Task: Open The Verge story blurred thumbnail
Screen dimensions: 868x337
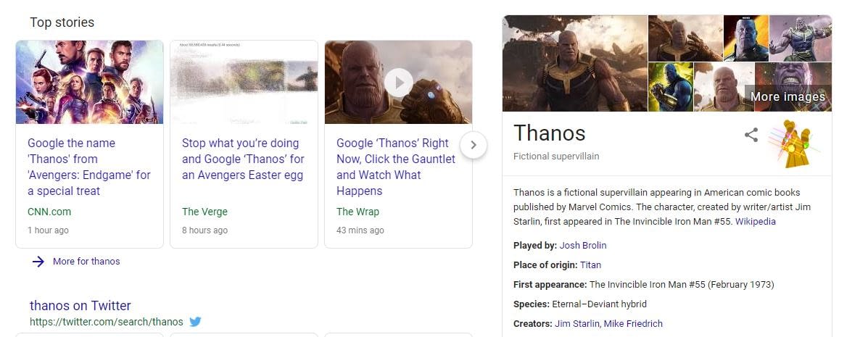Action: coord(244,82)
